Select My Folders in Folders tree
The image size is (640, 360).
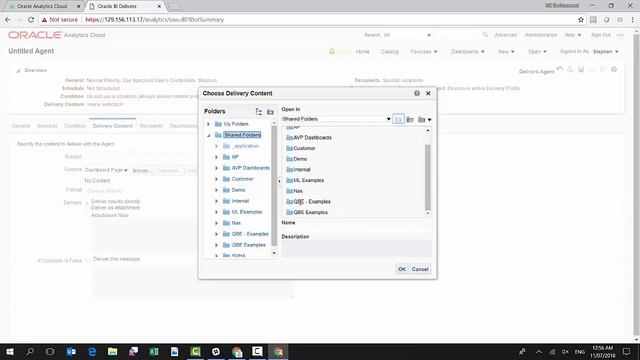tap(236, 124)
